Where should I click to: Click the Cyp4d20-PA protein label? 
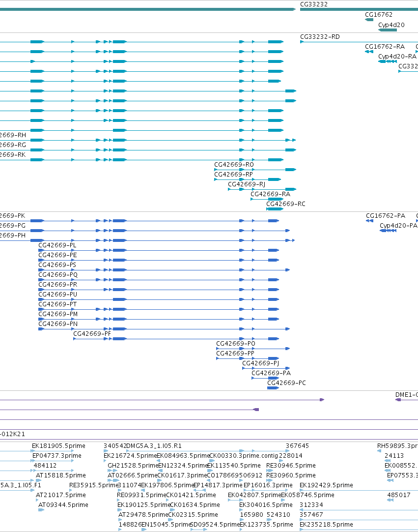(398, 226)
